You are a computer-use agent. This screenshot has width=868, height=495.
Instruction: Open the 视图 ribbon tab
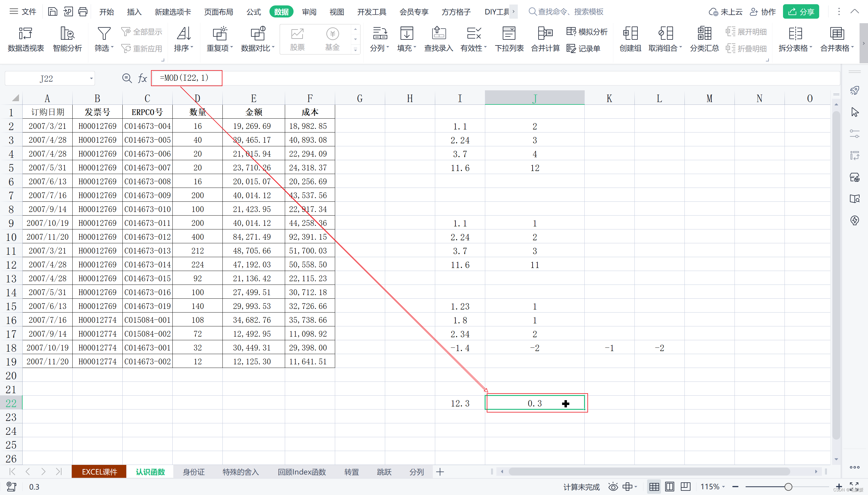[x=337, y=12]
